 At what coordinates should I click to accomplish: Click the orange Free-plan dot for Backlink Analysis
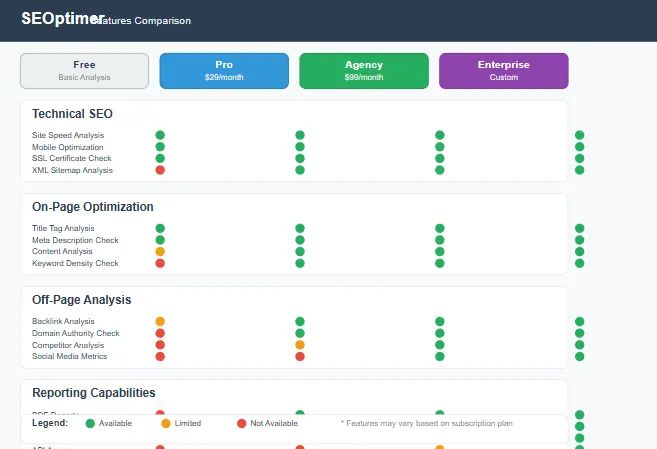coord(160,321)
